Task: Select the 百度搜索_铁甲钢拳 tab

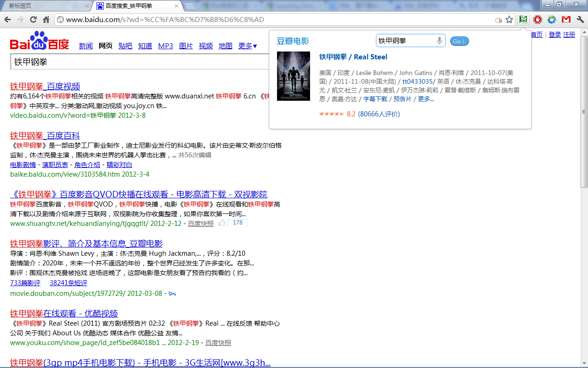Action: click(137, 6)
